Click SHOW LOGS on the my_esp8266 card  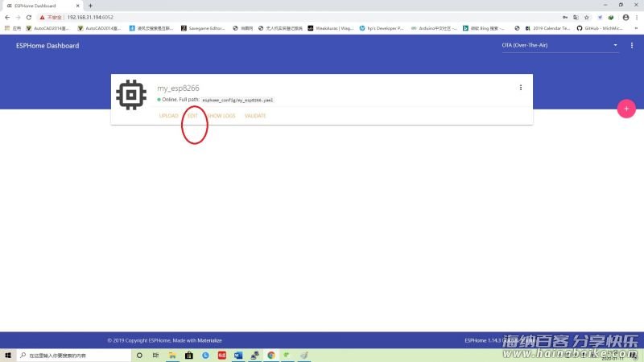221,116
